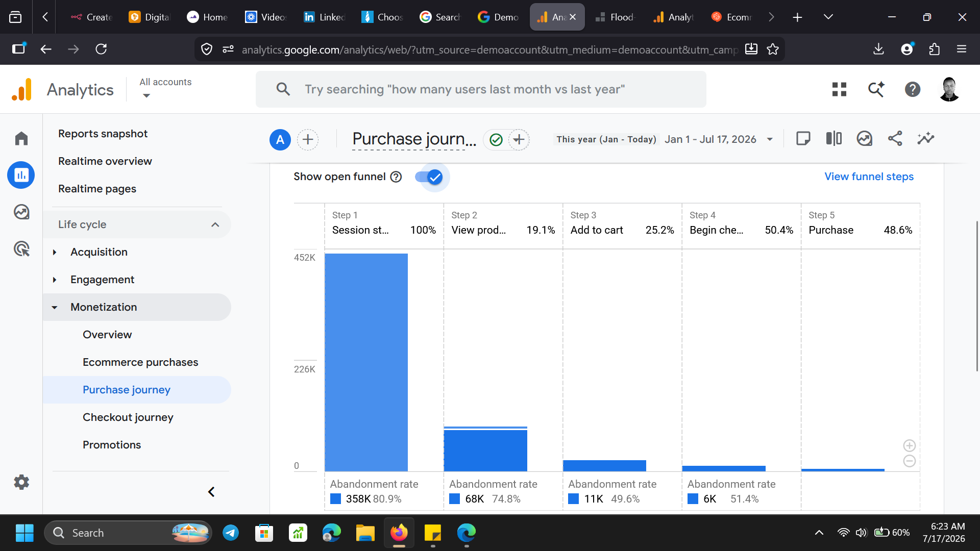The width and height of the screenshot is (980, 551).
Task: Click the 358K abandonment legend swatch
Action: tap(335, 499)
